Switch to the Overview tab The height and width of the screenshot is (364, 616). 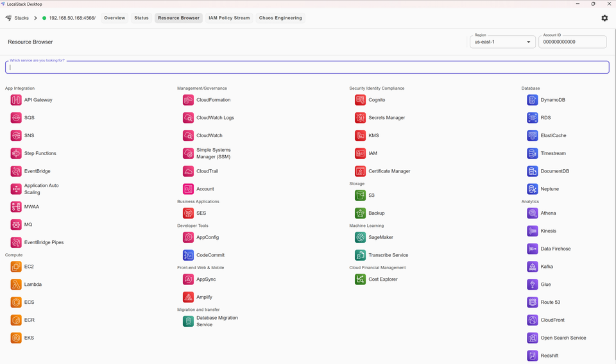coord(115,18)
